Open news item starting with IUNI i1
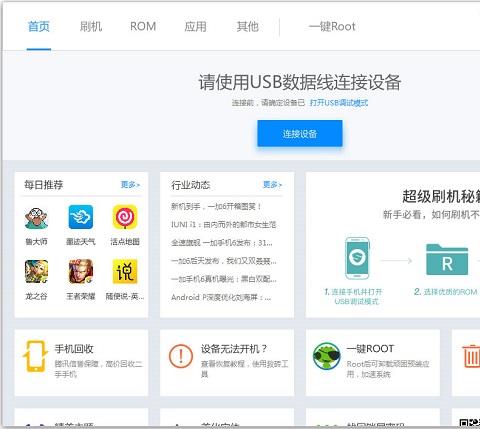Viewport: 480px width, 429px height. [x=223, y=225]
